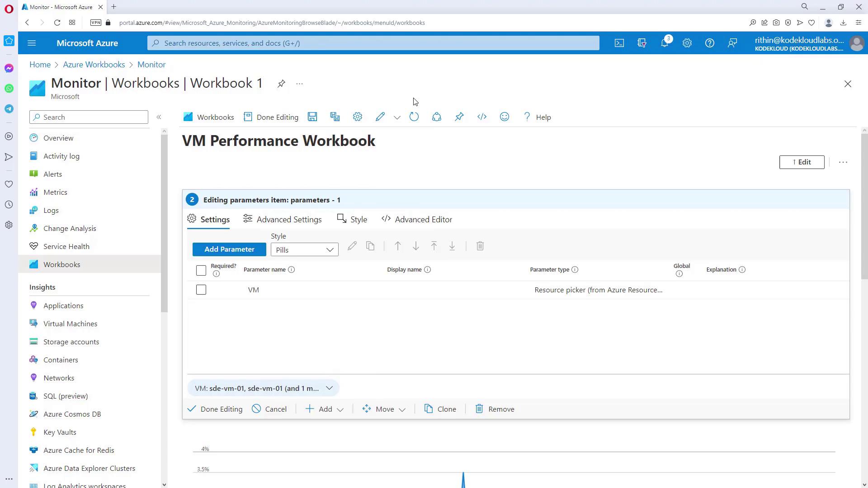
Task: Go to Azure Workbooks breadcrumb link
Action: click(x=94, y=65)
